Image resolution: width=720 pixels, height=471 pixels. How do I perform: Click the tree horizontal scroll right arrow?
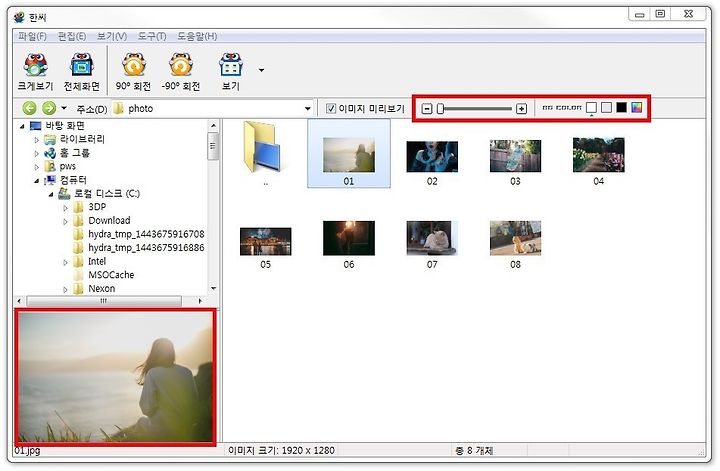200,301
